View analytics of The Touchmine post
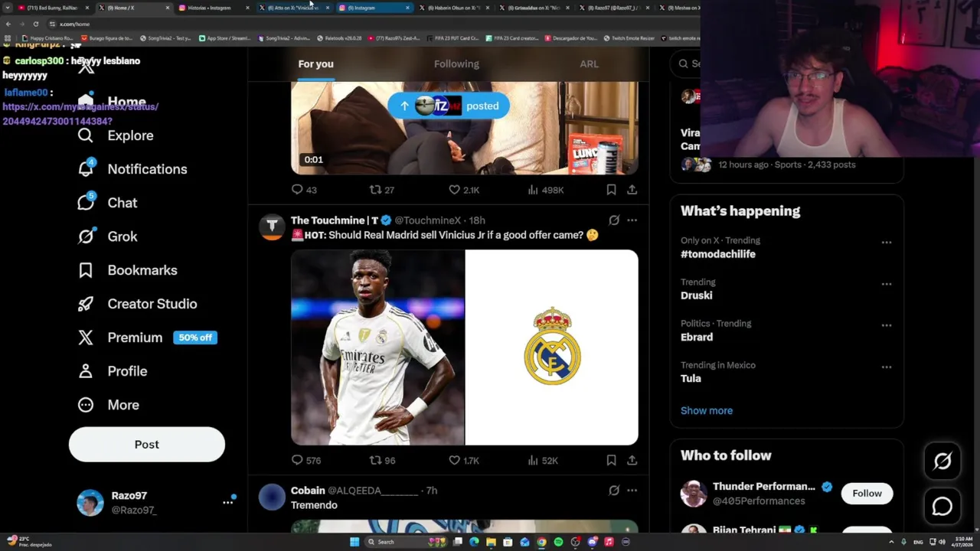 pyautogui.click(x=543, y=460)
